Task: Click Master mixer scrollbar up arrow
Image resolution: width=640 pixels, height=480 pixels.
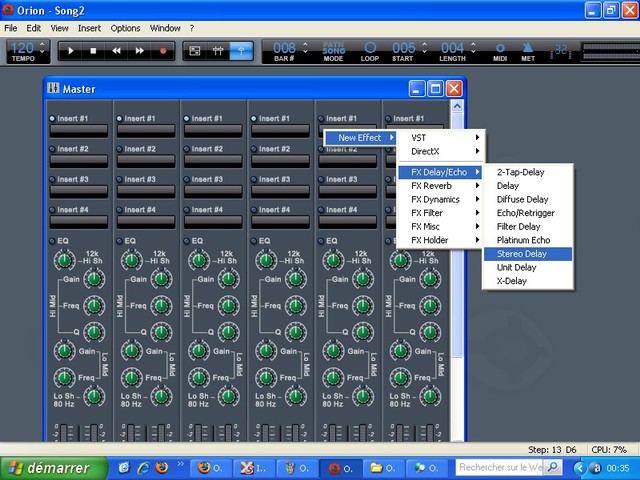Action: point(457,107)
